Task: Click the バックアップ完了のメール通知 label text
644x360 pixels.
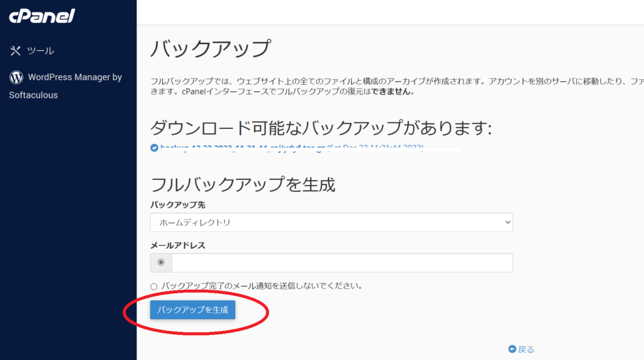Action: [262, 286]
